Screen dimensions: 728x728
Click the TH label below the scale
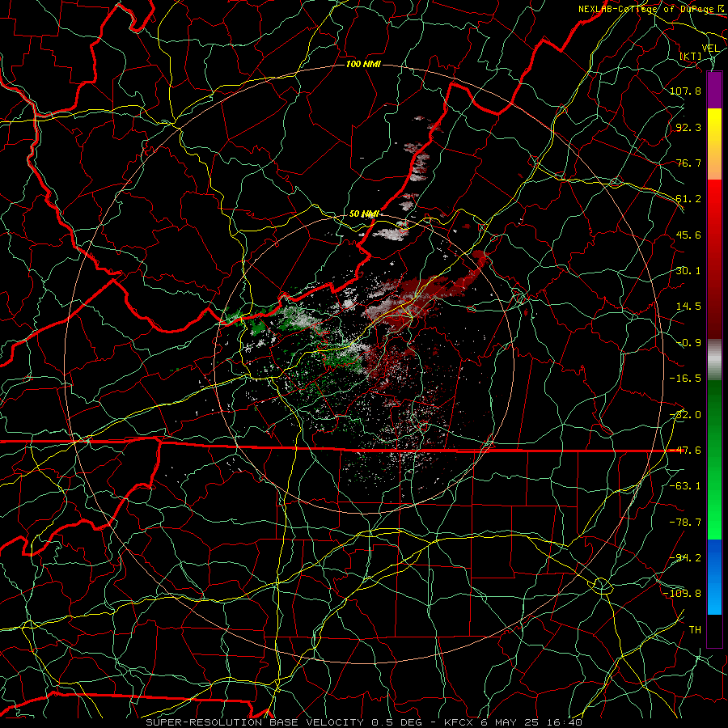pyautogui.click(x=695, y=630)
